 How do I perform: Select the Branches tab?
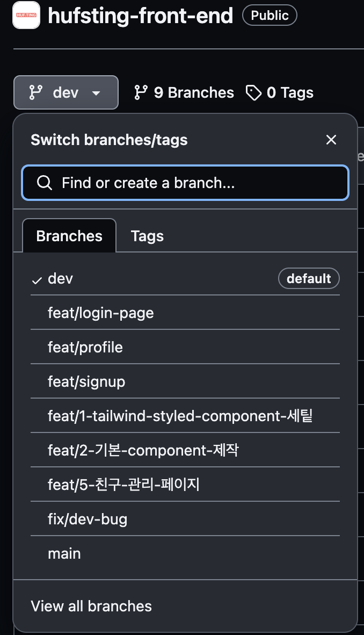[69, 235]
